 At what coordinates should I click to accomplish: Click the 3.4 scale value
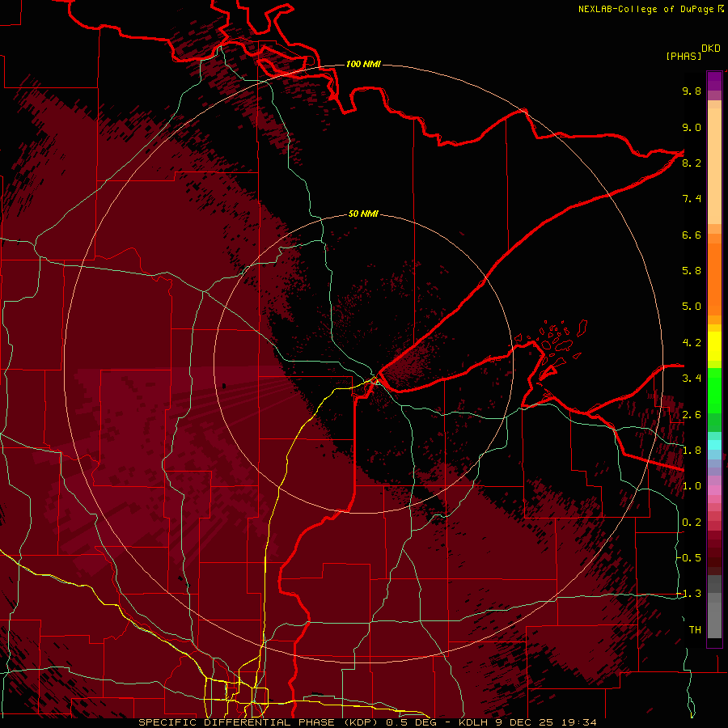click(692, 379)
